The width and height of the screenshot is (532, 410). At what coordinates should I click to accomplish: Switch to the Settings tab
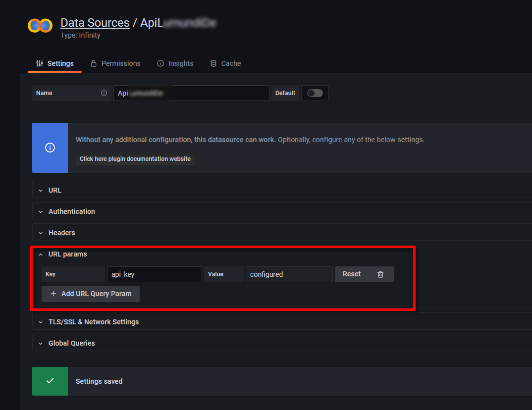(54, 63)
